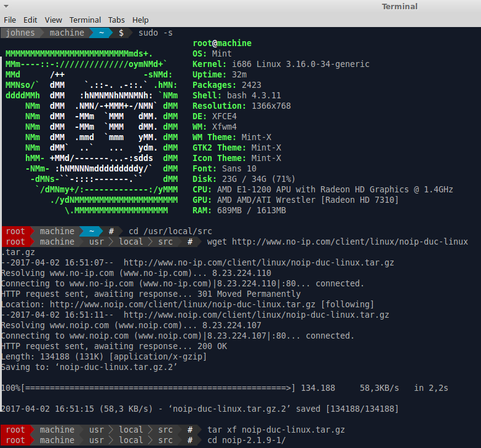The image size is (481, 448).
Task: Open the View menu
Action: 54,20
